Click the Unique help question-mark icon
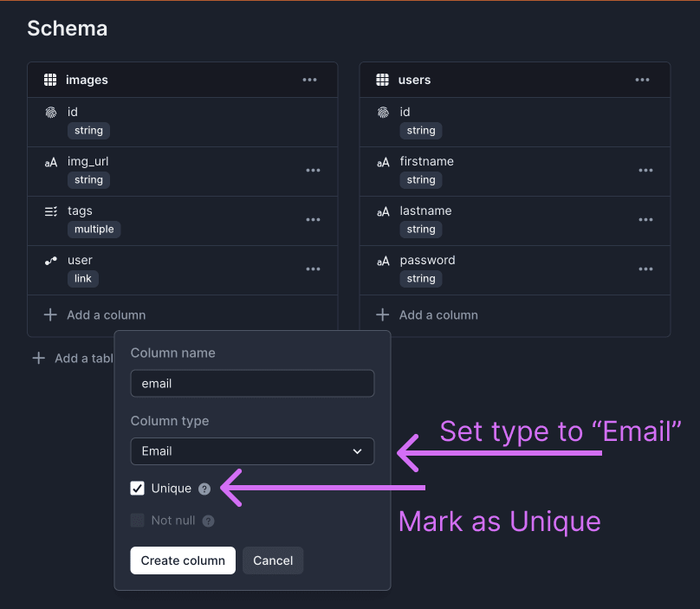700x609 pixels. (204, 489)
